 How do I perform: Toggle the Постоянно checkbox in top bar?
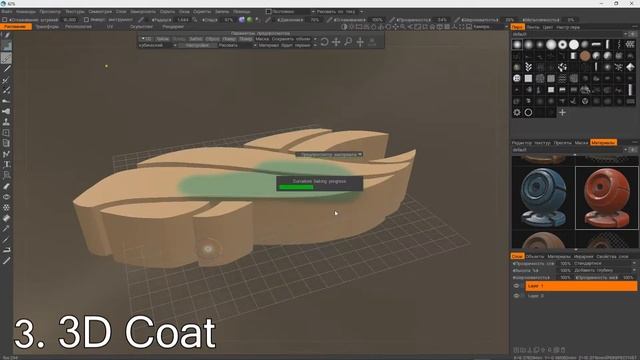click(x=268, y=12)
